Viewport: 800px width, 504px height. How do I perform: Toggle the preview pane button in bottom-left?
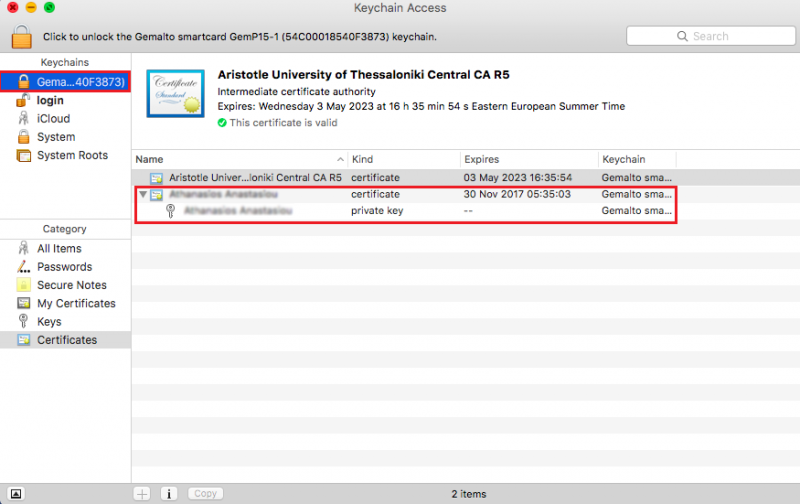coord(16,494)
